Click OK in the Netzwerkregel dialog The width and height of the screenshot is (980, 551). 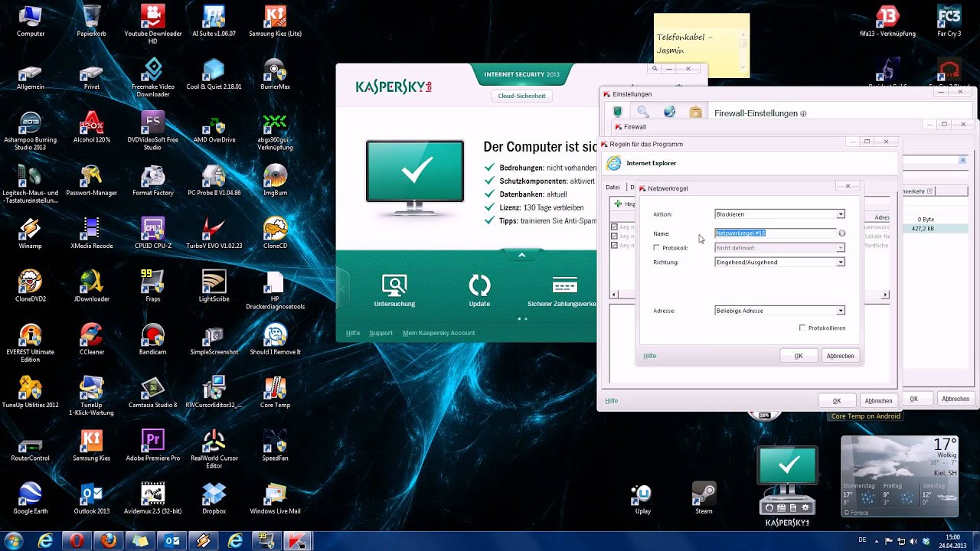point(799,356)
